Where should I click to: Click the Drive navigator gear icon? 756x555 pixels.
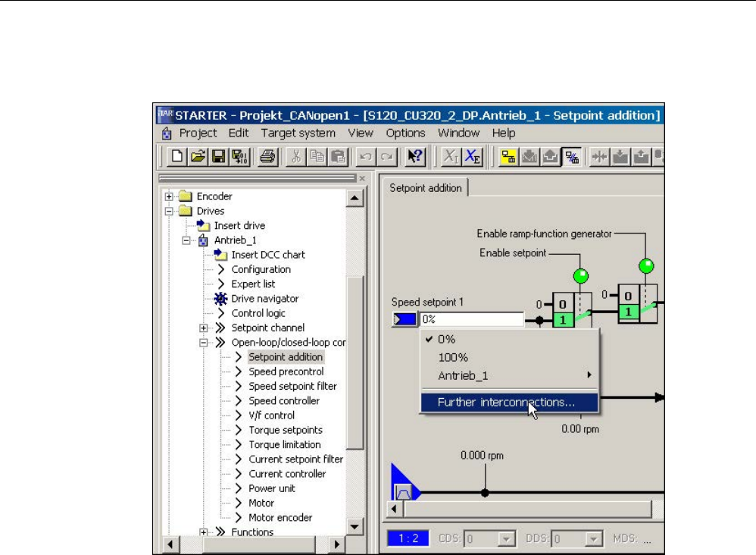click(220, 299)
